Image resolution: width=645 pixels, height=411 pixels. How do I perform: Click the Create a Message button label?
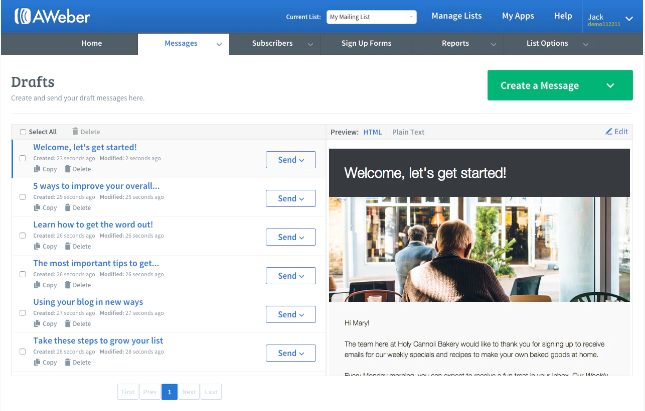coord(539,86)
